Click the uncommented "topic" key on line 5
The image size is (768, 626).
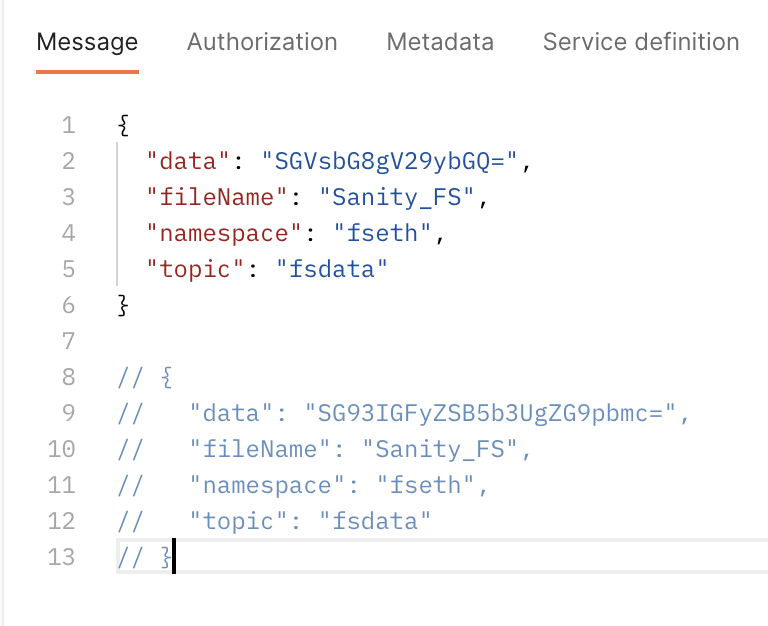click(x=188, y=269)
